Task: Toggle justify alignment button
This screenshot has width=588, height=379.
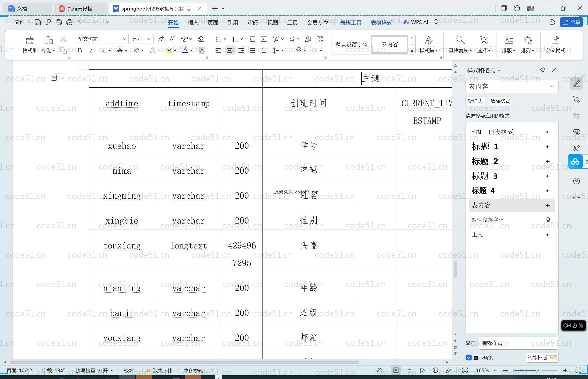Action: tap(252, 50)
